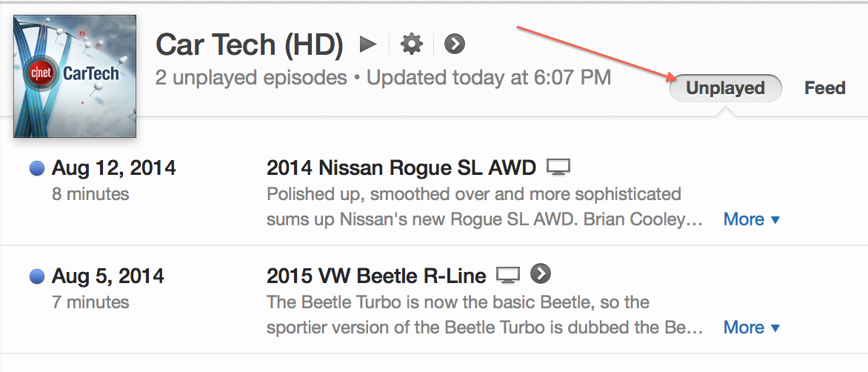Click the Aug 5, 2014 episode date
Screen dimensions: 868x372
point(108,275)
